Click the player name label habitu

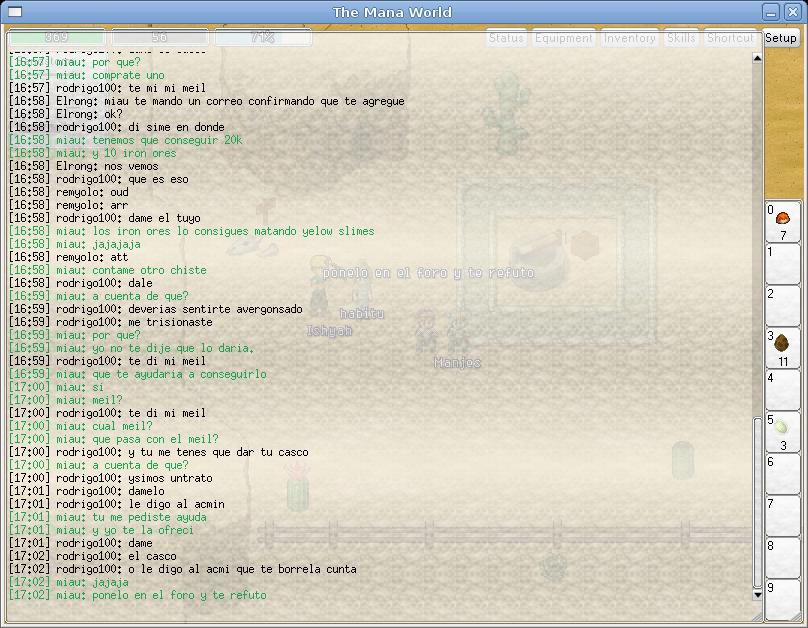click(x=362, y=313)
